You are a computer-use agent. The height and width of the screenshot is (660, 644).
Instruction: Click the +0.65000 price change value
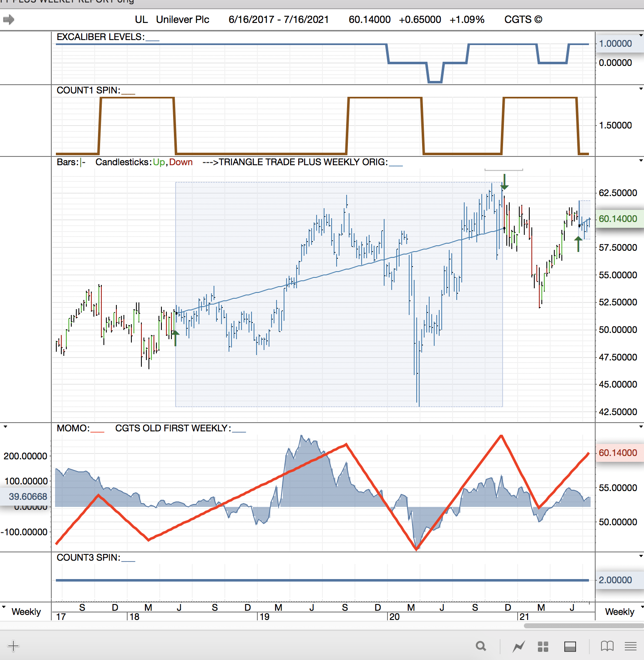420,20
